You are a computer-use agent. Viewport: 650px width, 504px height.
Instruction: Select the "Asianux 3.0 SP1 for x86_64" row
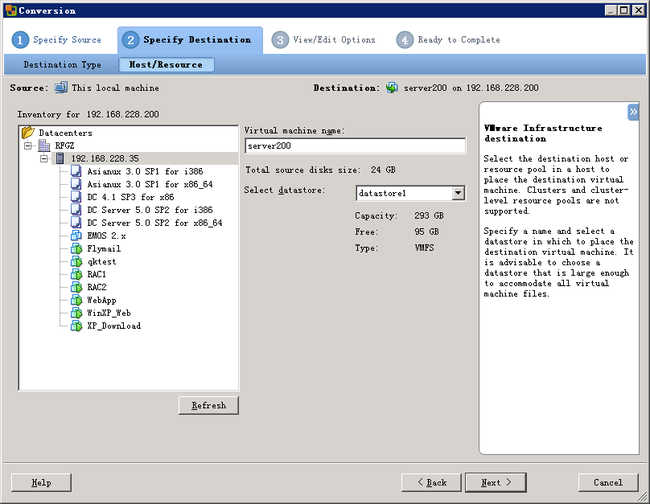150,184
